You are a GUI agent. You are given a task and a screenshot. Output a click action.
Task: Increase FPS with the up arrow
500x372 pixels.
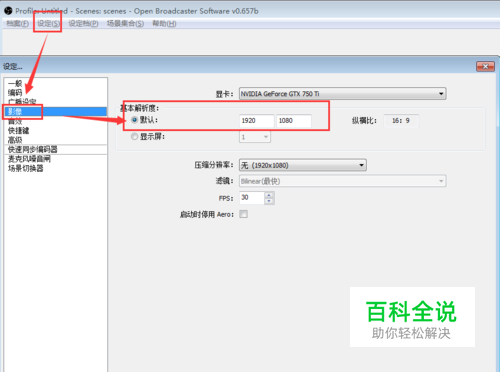point(269,195)
